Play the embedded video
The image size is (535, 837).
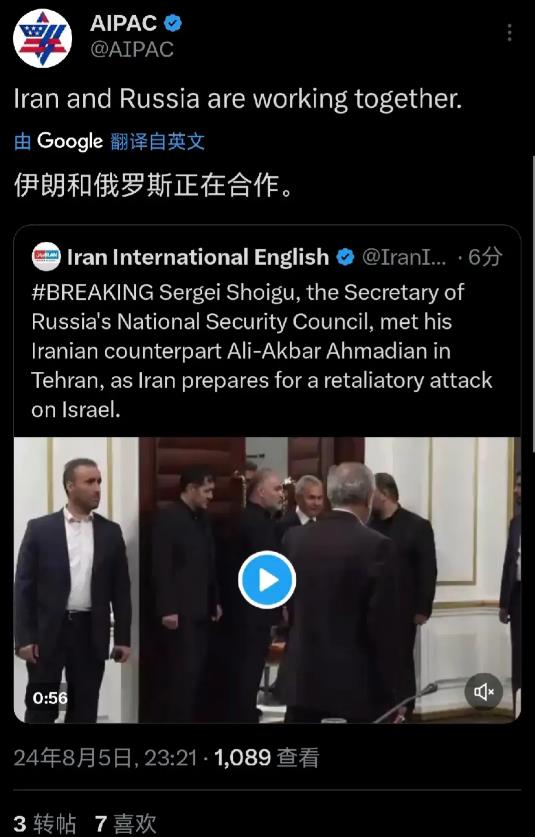[x=266, y=580]
